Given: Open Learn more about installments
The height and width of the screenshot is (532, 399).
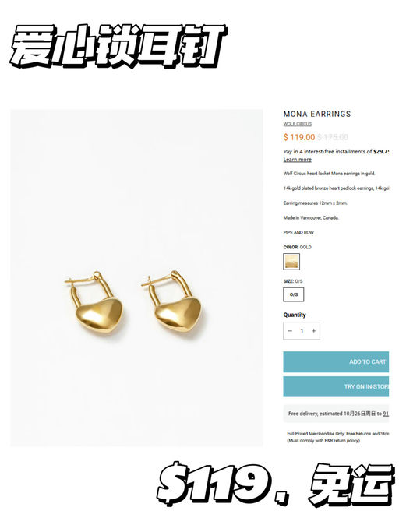Looking at the screenshot, I should tap(298, 160).
